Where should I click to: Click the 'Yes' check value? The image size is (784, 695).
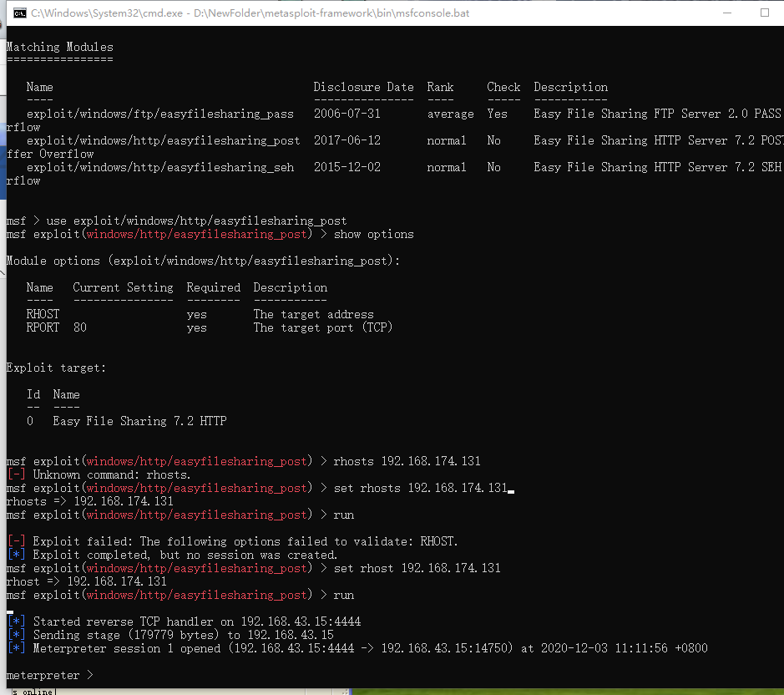click(x=497, y=114)
